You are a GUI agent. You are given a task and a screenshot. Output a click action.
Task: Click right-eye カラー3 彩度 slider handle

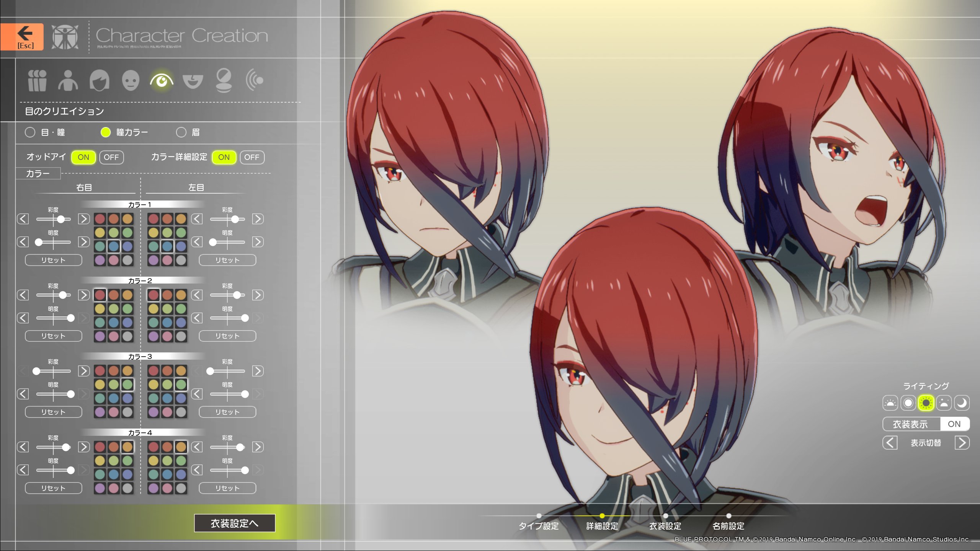pos(36,371)
